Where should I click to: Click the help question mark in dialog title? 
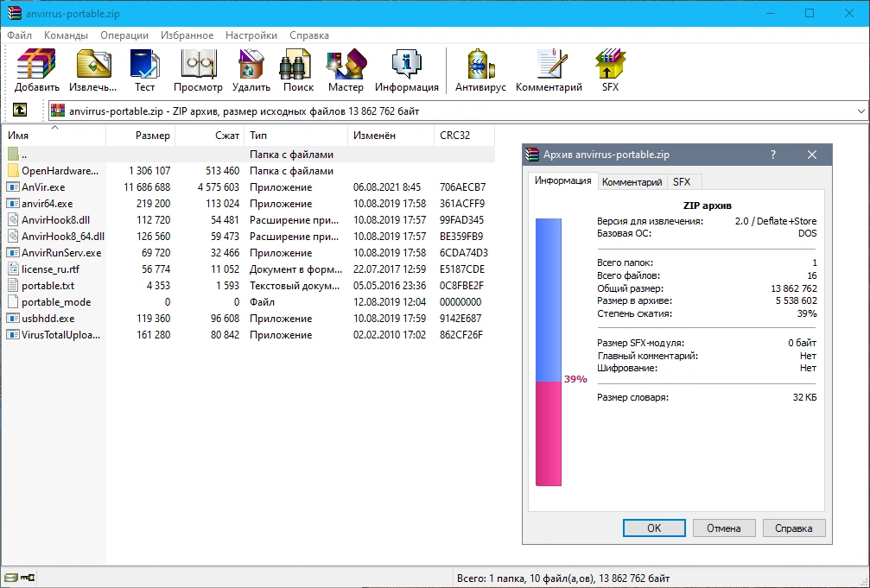coord(773,155)
